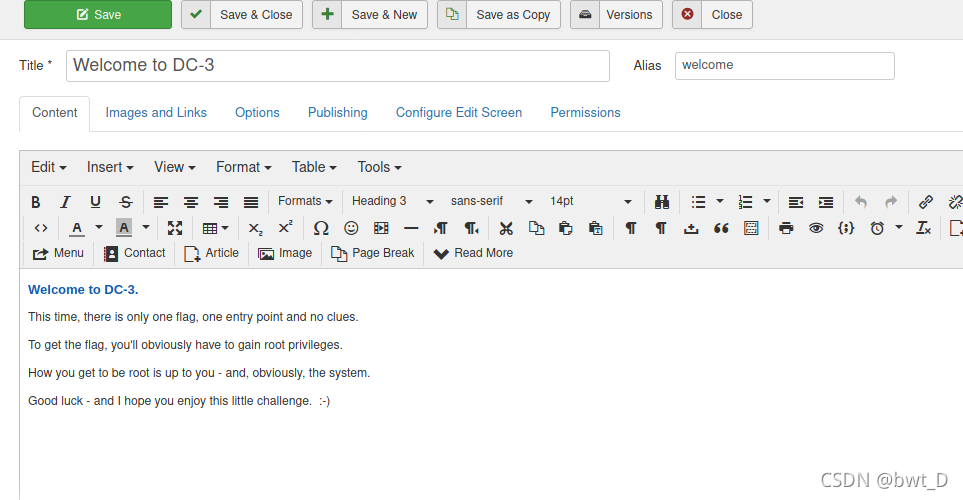Expand bullet list style arrow
The image size is (963, 500).
(x=720, y=201)
